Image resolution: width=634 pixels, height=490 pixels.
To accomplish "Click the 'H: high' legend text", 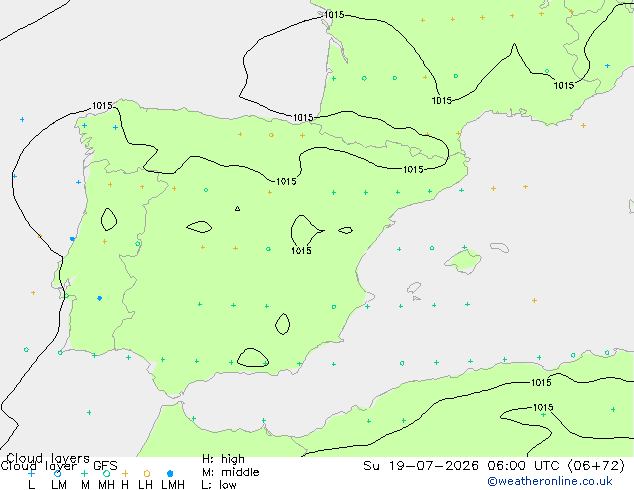I will point(223,459).
